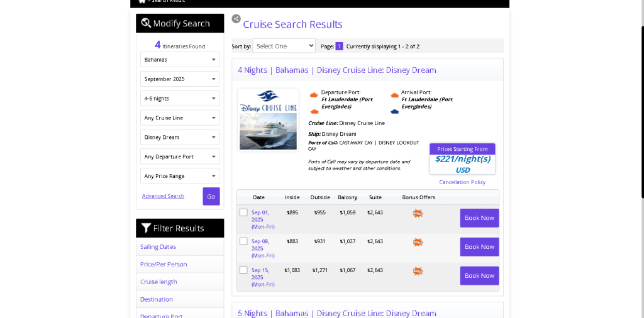Click the Filter Results funnel icon
Viewport: 644px width, 318px height.
click(146, 228)
